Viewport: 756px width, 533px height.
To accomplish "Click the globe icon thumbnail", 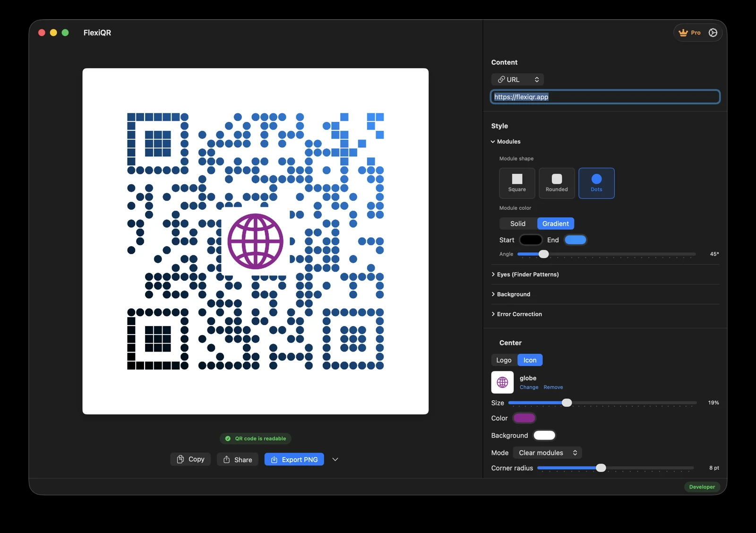I will (x=502, y=382).
